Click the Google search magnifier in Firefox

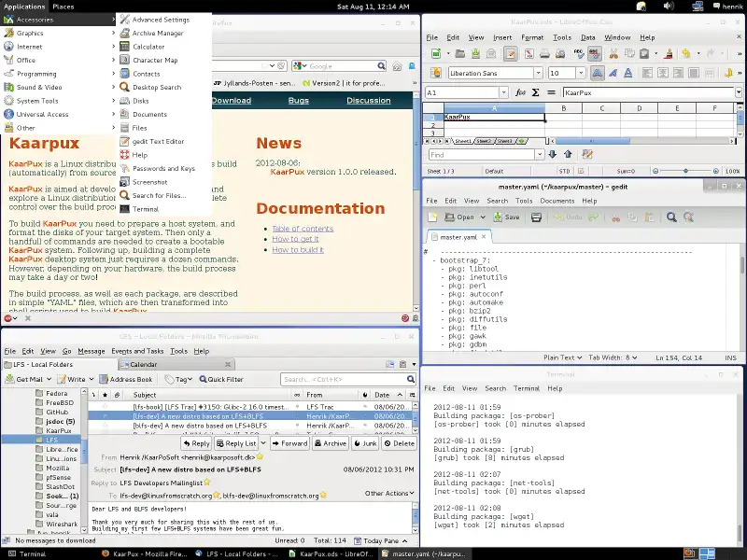tap(382, 66)
